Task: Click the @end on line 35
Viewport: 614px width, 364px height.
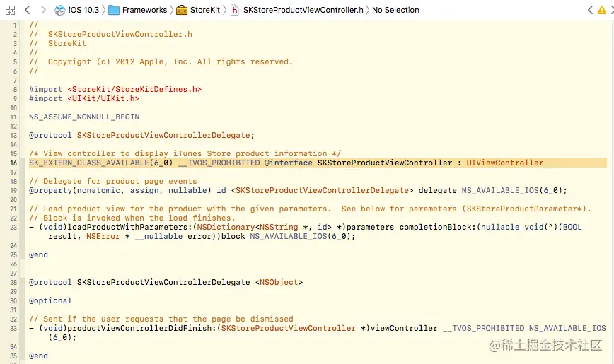Action: (38, 356)
